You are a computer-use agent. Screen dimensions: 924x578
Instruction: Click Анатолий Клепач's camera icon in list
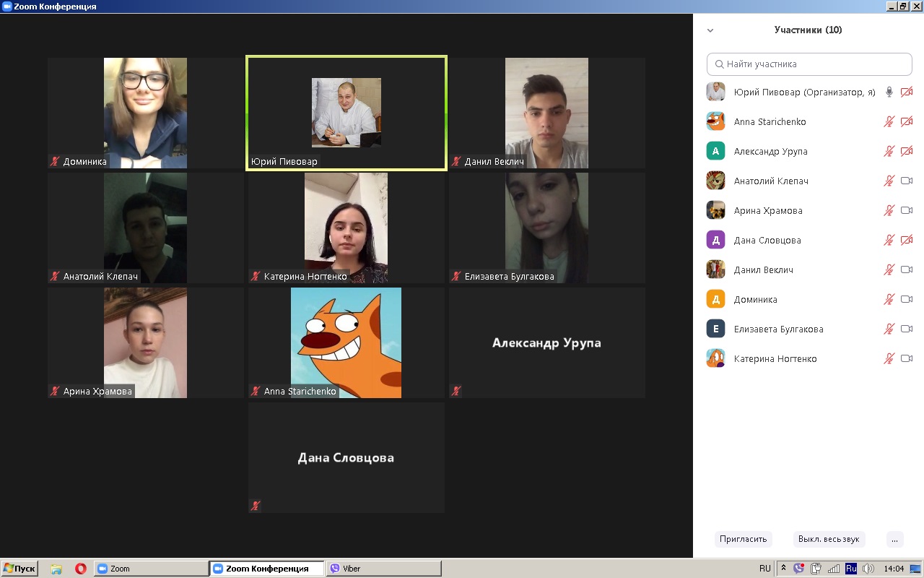point(907,181)
